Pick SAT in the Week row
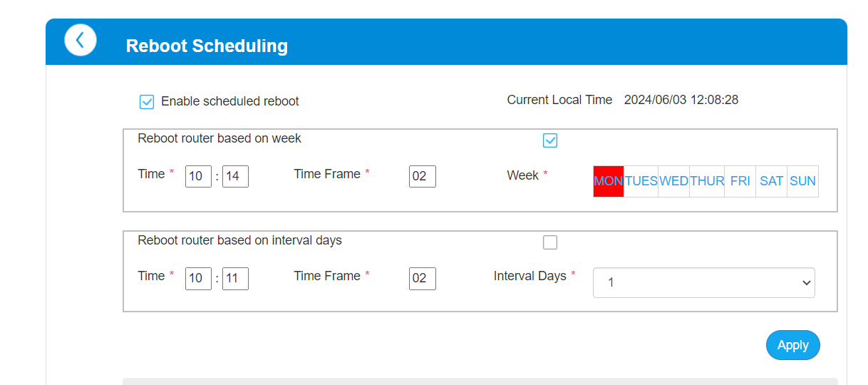 pyautogui.click(x=772, y=181)
